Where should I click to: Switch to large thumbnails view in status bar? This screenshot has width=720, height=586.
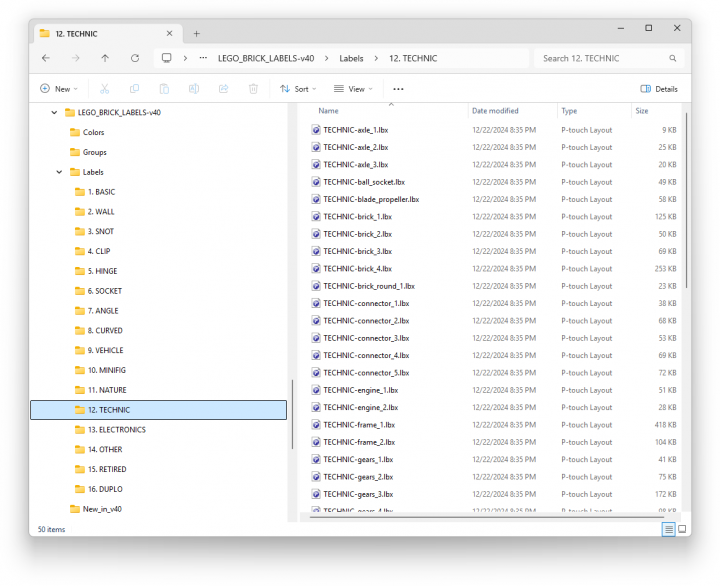pos(682,529)
